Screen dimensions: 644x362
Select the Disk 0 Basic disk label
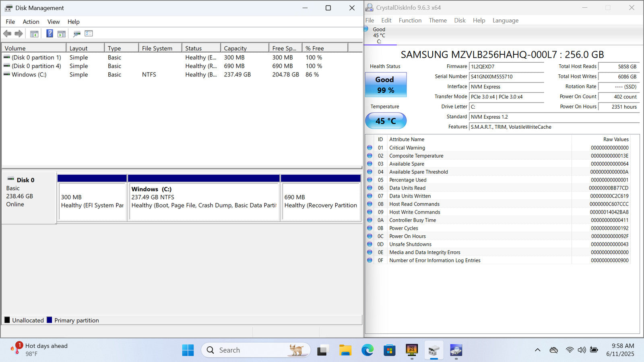29,197
